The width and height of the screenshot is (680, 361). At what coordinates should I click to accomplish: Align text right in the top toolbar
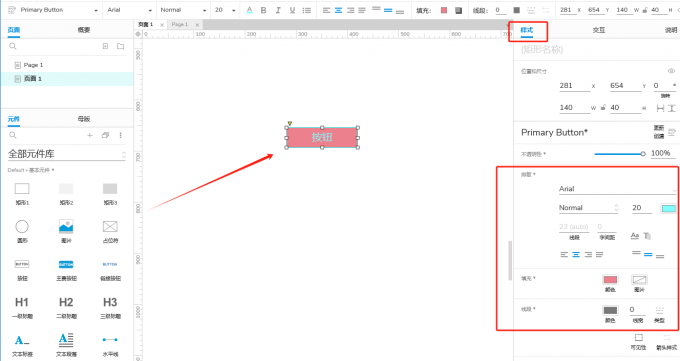[350, 10]
